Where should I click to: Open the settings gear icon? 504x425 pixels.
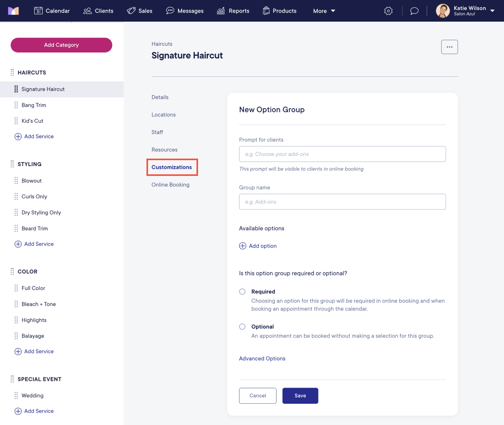[x=388, y=11]
